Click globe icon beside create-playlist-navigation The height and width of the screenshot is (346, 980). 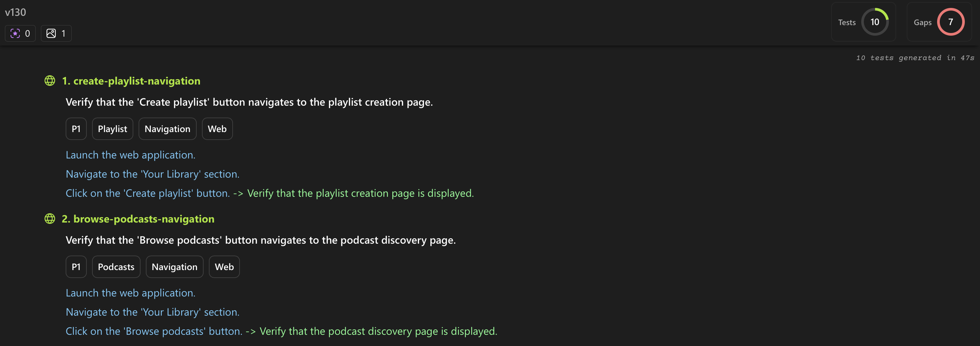(50, 81)
